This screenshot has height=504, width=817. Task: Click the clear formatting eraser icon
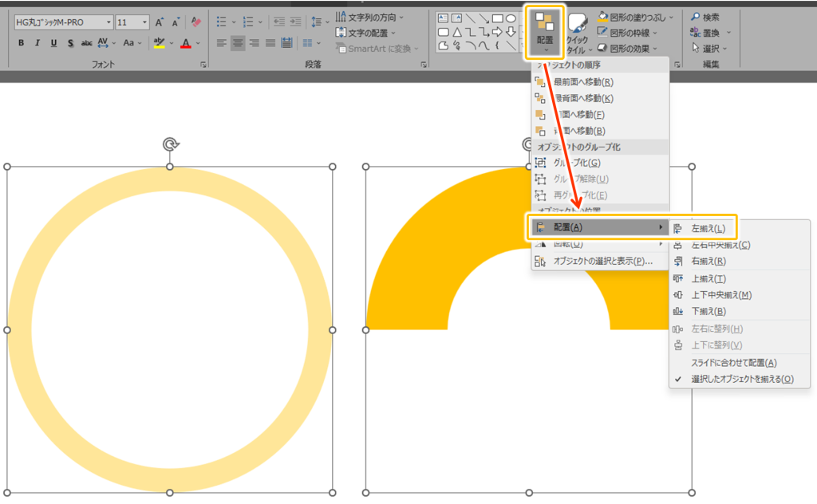coord(196,22)
